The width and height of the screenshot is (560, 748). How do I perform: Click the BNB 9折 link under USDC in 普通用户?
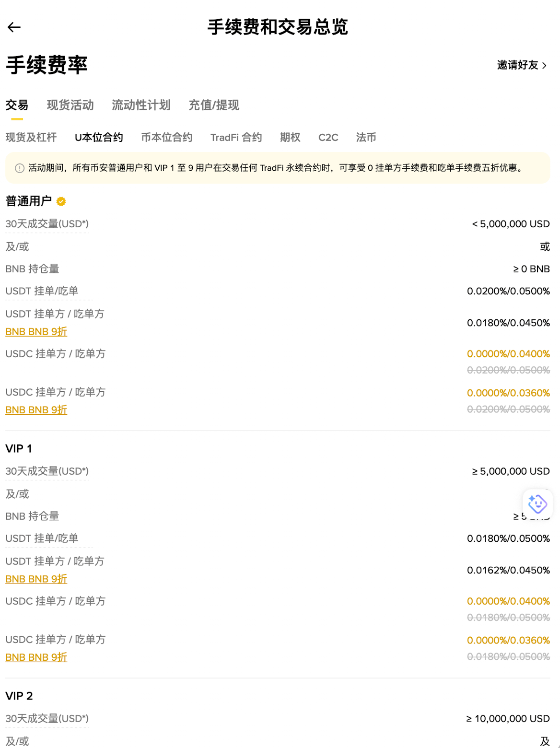click(x=35, y=409)
